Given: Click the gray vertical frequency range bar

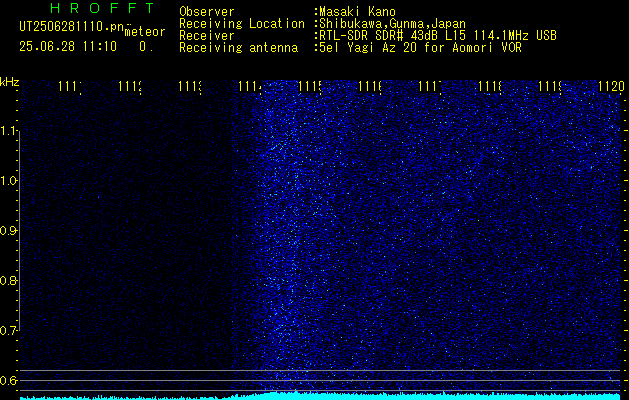Looking at the screenshot, I should [20, 231].
